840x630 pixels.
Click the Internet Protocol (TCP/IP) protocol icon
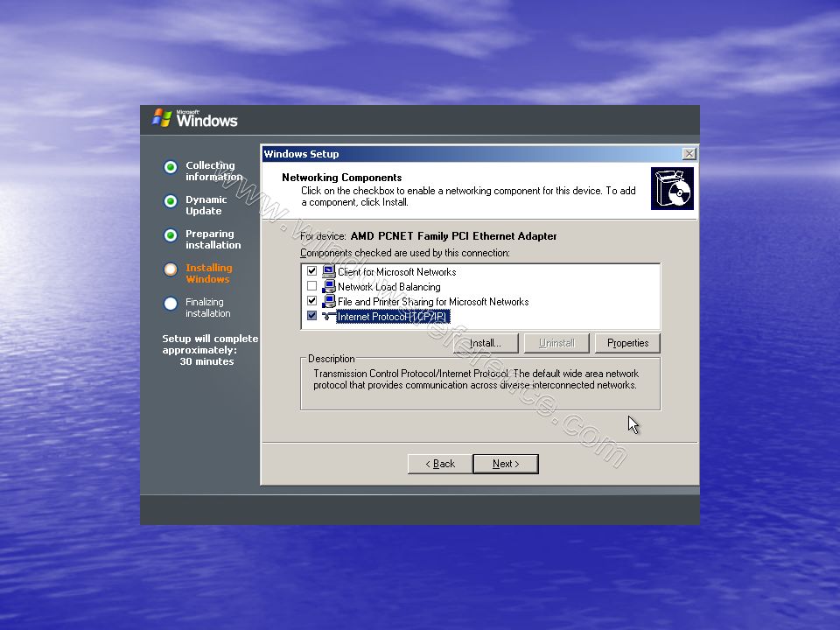329,317
